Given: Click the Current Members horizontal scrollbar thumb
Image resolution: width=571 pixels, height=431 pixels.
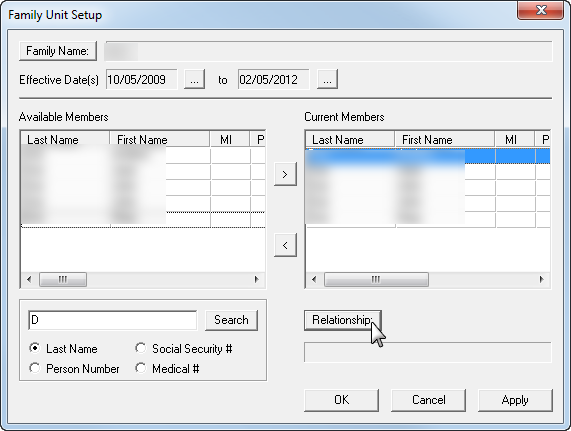Looking at the screenshot, I should point(376,279).
